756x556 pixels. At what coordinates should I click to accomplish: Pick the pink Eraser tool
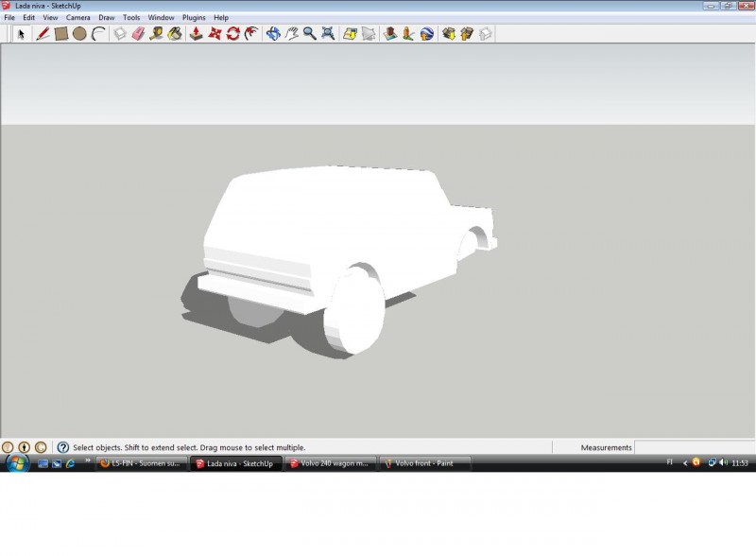(x=138, y=34)
